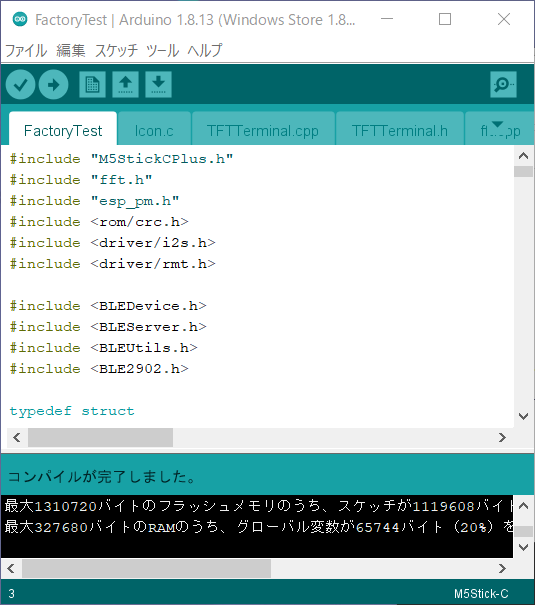The width and height of the screenshot is (535, 605).
Task: Click the console horizontal scrollbar thumb
Action: 146,568
